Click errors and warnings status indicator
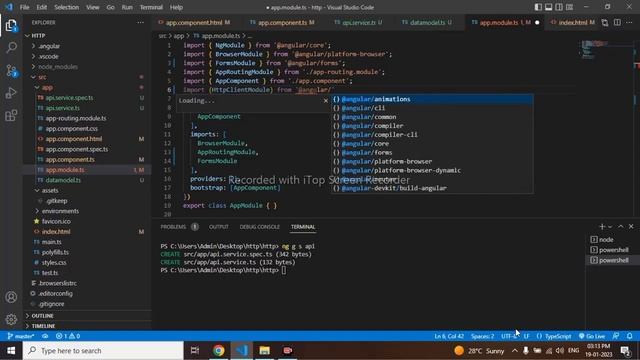The image size is (640, 360). pos(68,336)
